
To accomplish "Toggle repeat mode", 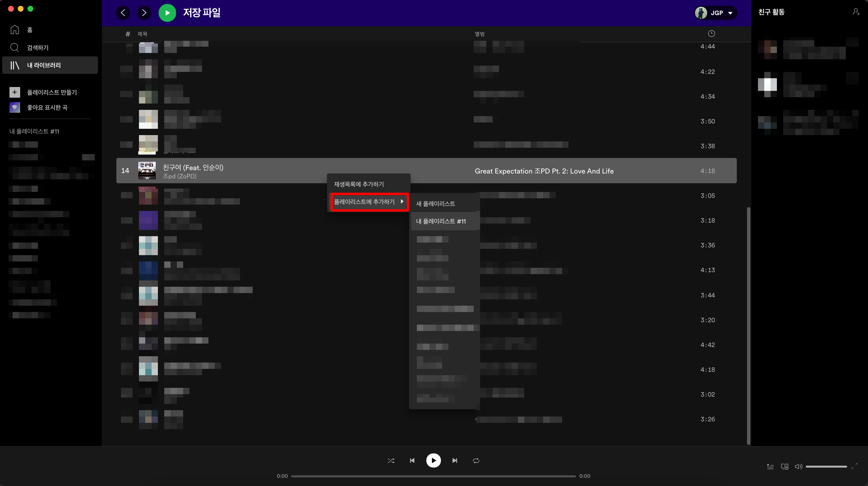I will pos(476,460).
